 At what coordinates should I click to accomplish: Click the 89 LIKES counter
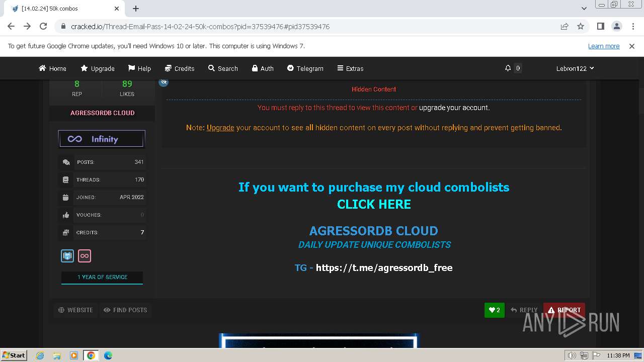(x=127, y=88)
